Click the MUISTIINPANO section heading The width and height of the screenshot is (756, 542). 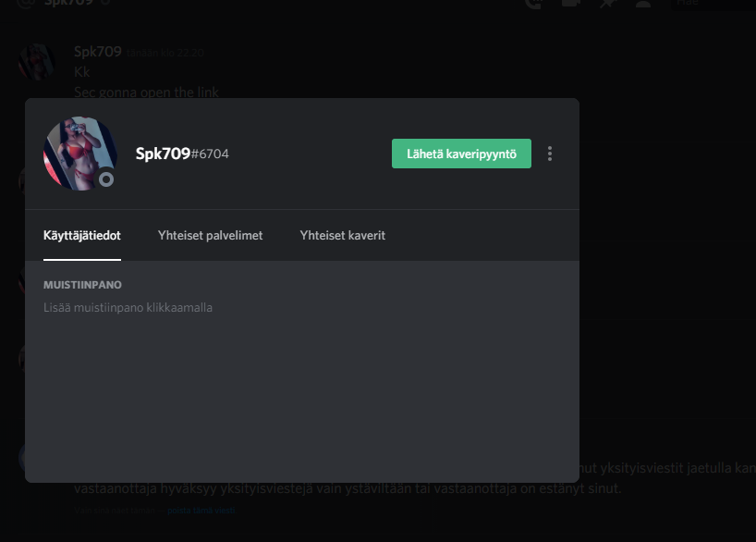click(x=82, y=285)
